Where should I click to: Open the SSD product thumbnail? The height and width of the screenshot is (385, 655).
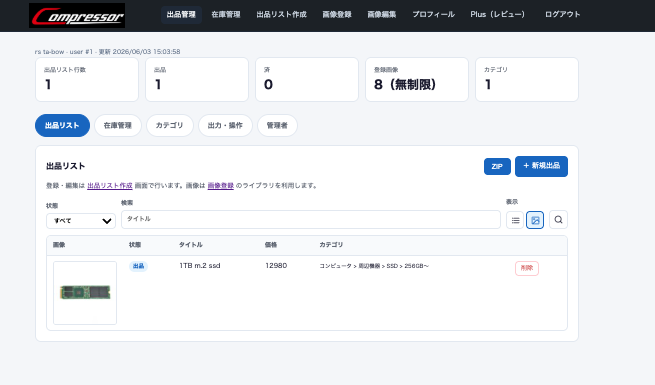(85, 293)
